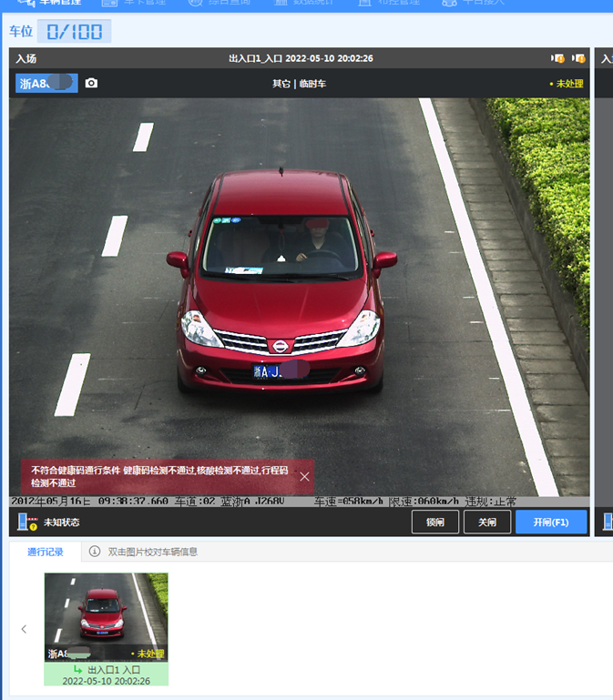613x700 pixels.
Task: Click the info icon before 双击图片校对车辆信息
Action: pos(95,552)
